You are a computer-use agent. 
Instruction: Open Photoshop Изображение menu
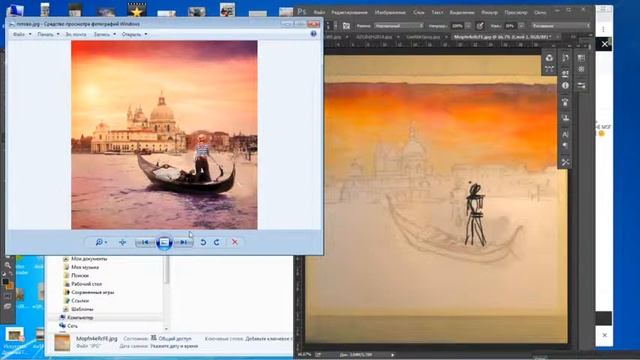(390, 12)
